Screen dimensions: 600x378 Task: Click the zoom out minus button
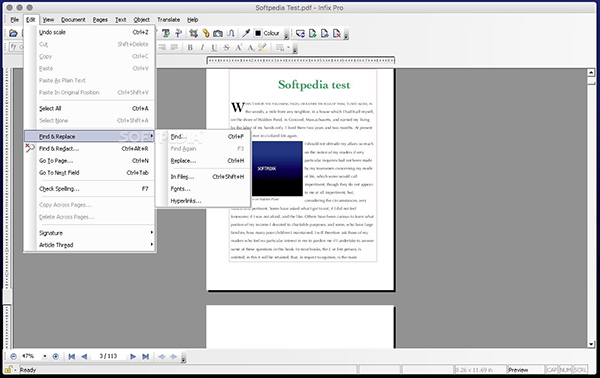(13, 356)
